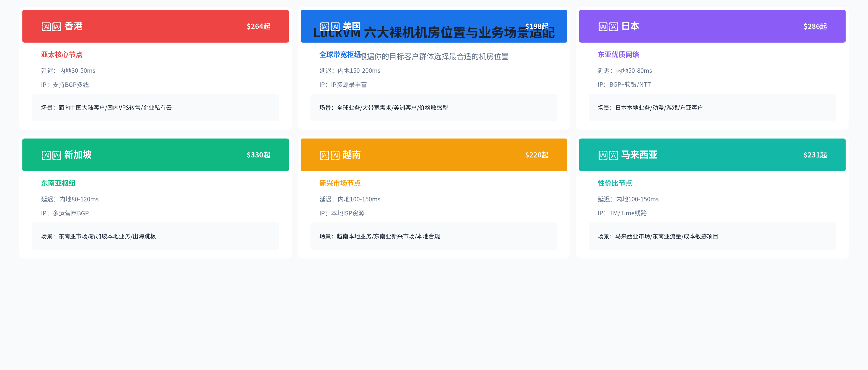Viewport: 868px width, 370px height.
Task: Click the 全球带宽枢纽 subtitle
Action: 340,55
